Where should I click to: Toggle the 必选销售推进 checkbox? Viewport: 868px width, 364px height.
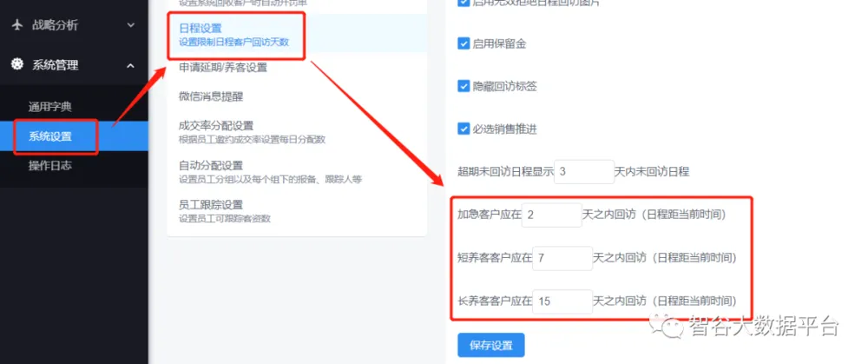(464, 129)
